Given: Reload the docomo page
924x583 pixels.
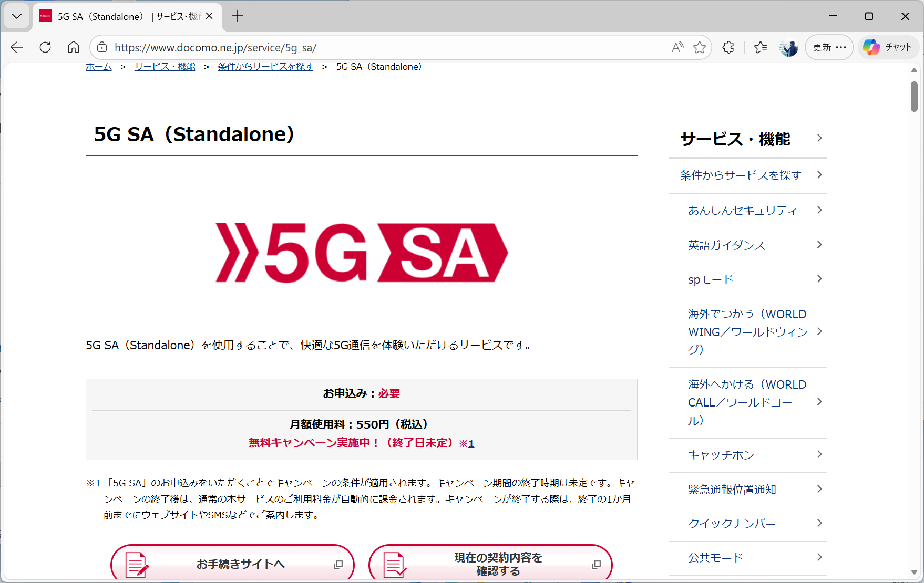Looking at the screenshot, I should click(x=45, y=47).
